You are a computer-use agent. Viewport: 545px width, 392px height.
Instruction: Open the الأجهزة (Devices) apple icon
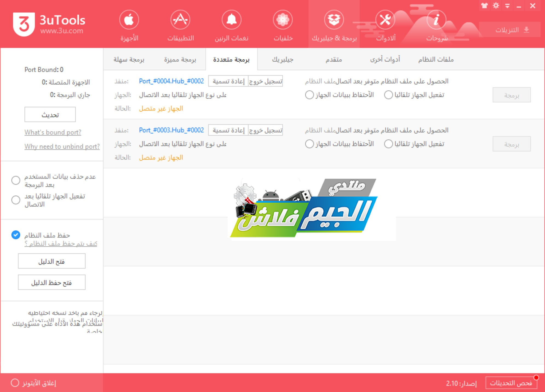coord(129,20)
